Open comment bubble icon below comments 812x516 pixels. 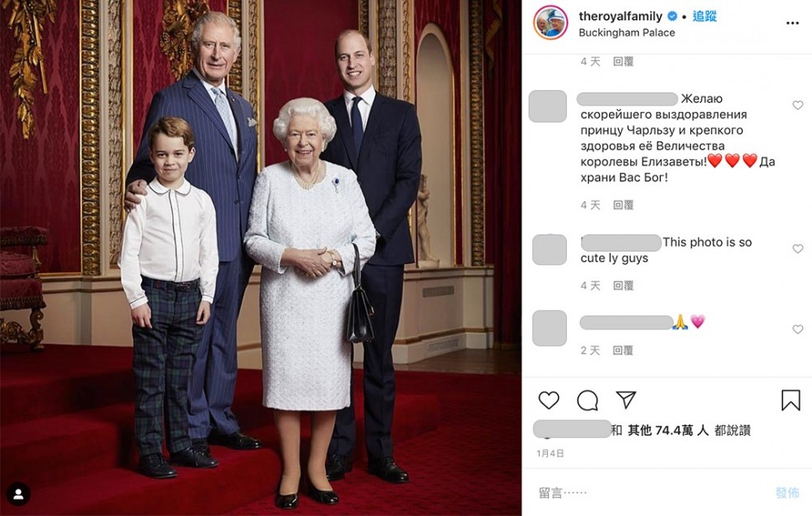click(587, 400)
